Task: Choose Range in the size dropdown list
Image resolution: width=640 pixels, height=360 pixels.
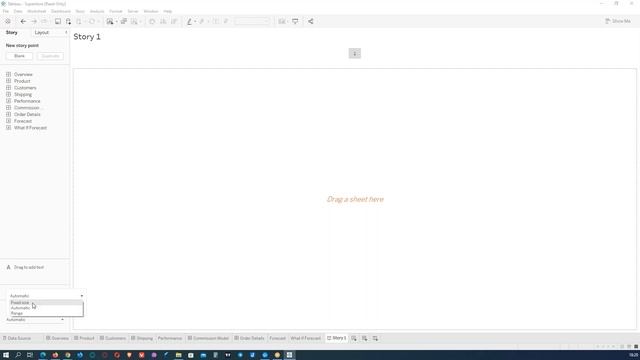Action: coord(46,313)
